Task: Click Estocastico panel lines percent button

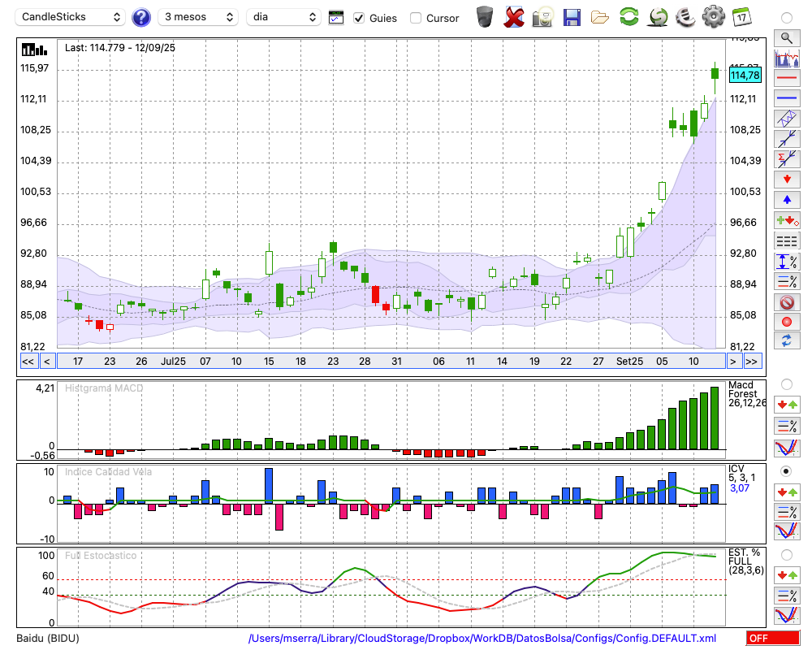Action: (x=787, y=596)
